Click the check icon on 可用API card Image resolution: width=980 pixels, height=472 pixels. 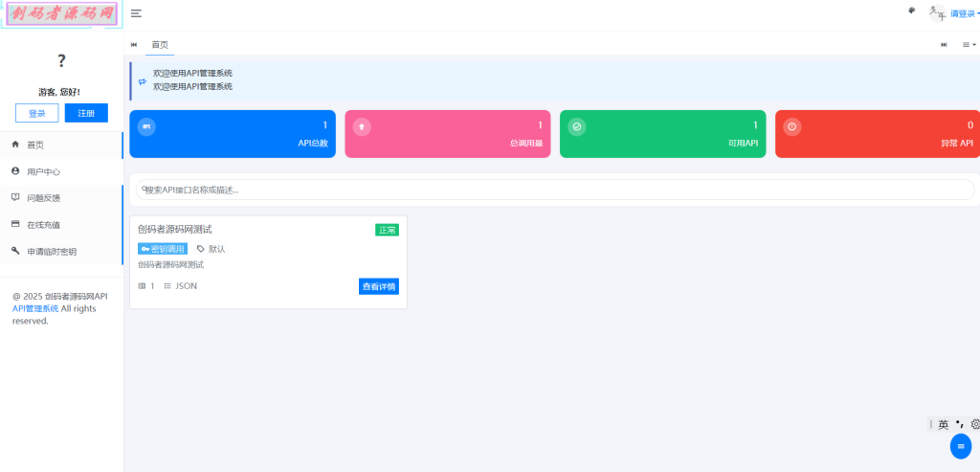point(576,127)
